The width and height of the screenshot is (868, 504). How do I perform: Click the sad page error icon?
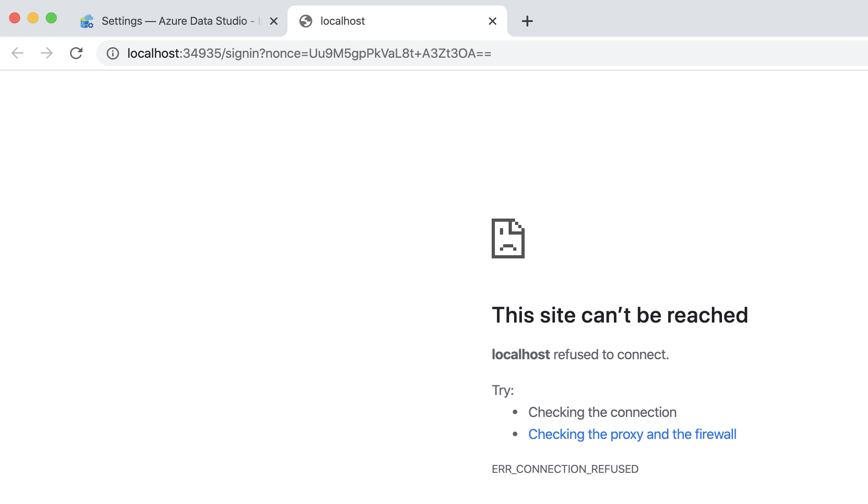pyautogui.click(x=507, y=238)
